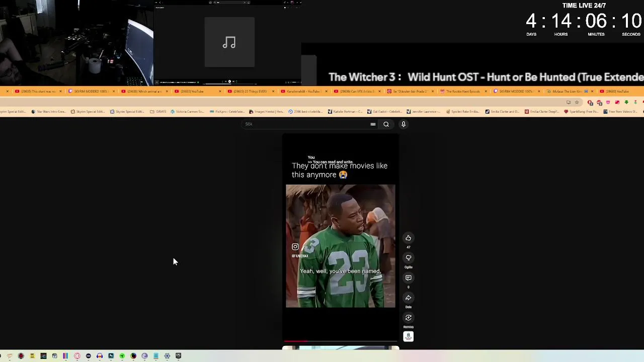
Task: Open the colorful ring taskbar icon
Action: 133,356
